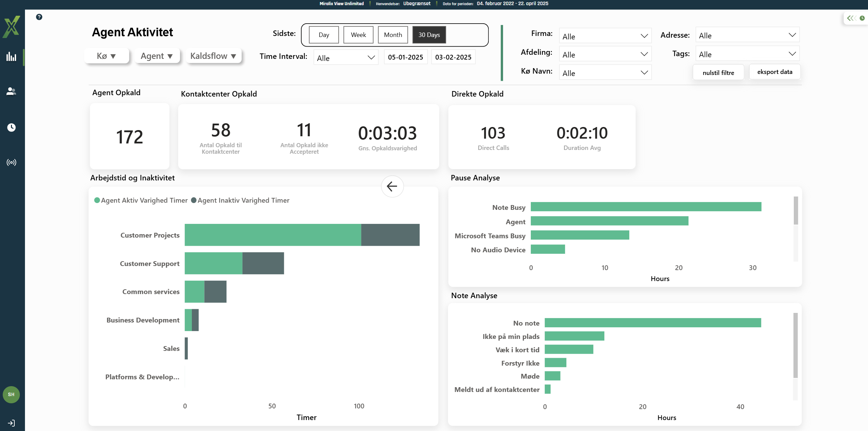
Task: Expand the Time Interval dropdown
Action: 345,58
